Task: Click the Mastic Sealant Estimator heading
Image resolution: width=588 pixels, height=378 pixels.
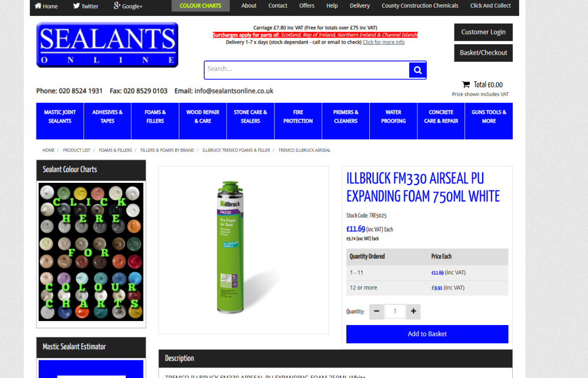Action: pyautogui.click(x=74, y=347)
